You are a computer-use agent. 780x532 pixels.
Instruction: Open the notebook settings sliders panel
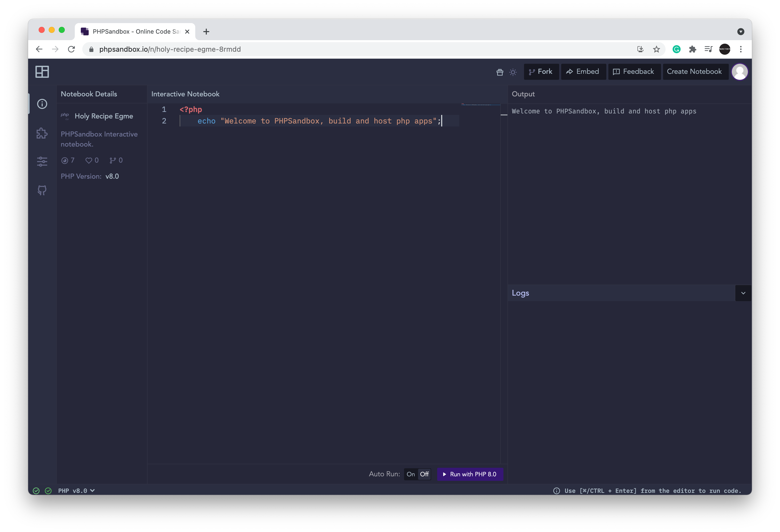pos(42,161)
